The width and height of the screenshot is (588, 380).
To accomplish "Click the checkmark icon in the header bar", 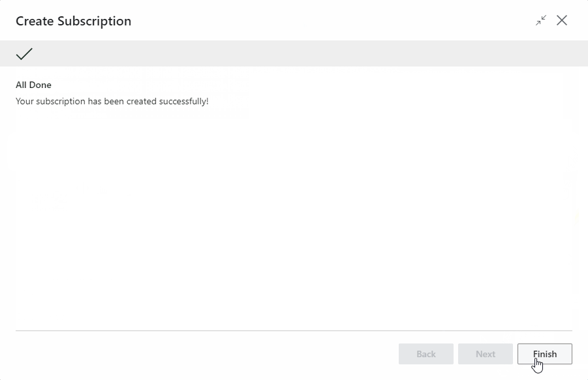I will pyautogui.click(x=24, y=54).
